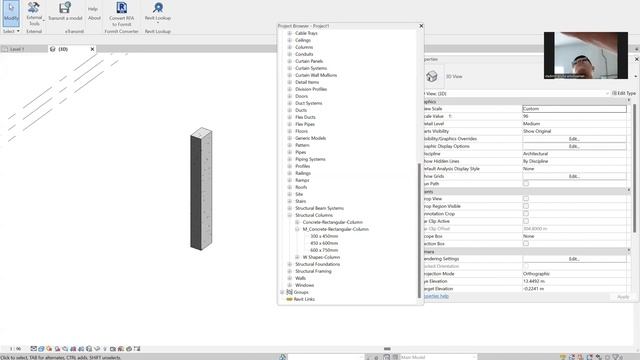640x360 pixels.
Task: Select the Generic Models tree item
Action: (x=311, y=138)
